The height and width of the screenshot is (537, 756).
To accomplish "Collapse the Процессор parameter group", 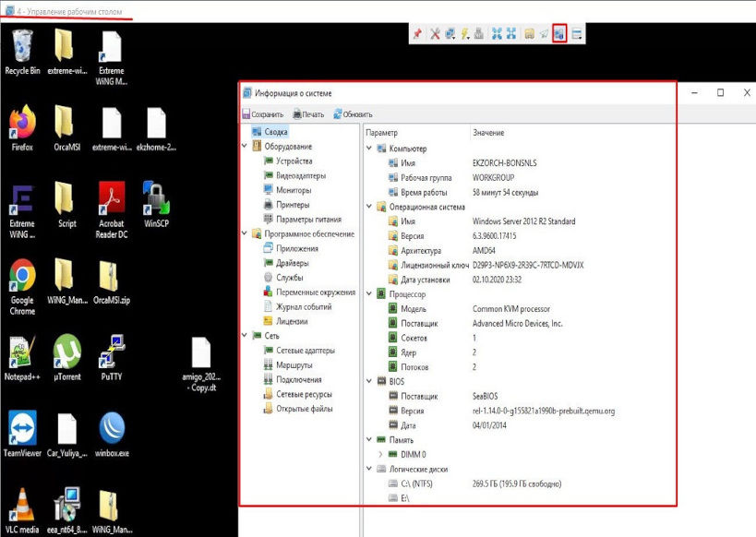I will click(369, 293).
